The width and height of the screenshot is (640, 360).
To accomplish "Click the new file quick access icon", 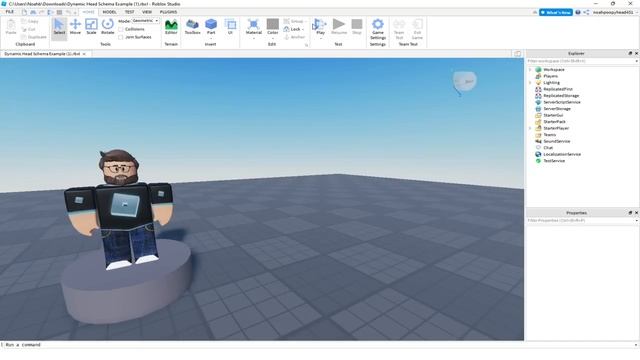I will (24, 12).
